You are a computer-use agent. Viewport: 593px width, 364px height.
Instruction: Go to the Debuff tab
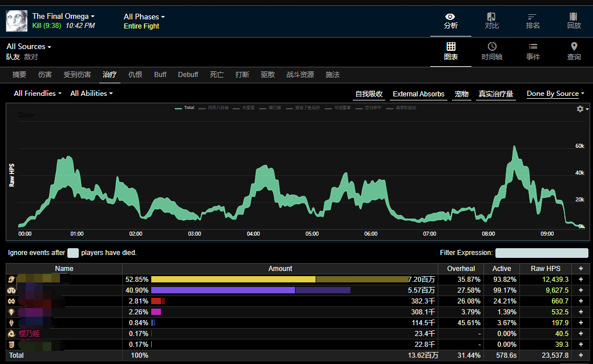coord(188,75)
